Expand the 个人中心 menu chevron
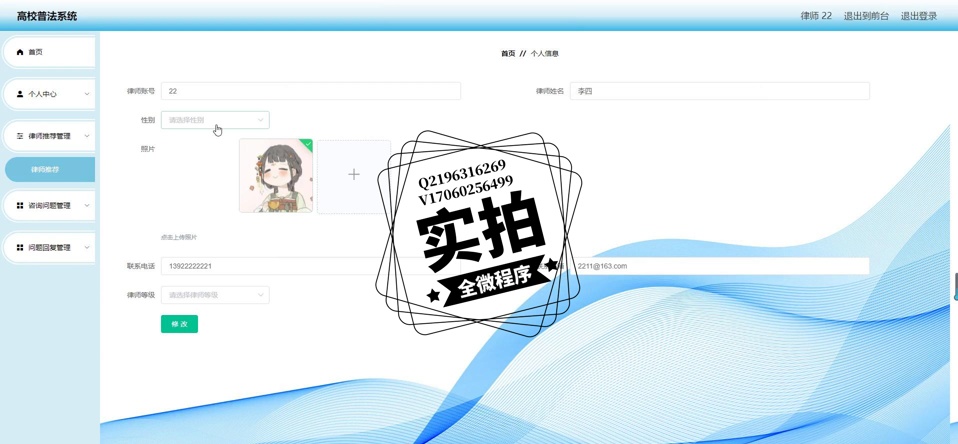The width and height of the screenshot is (958, 444). click(x=87, y=94)
